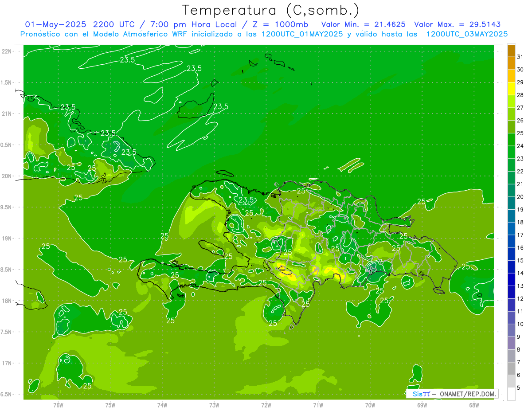Click the "22N" latitude axis label

pos(7,51)
